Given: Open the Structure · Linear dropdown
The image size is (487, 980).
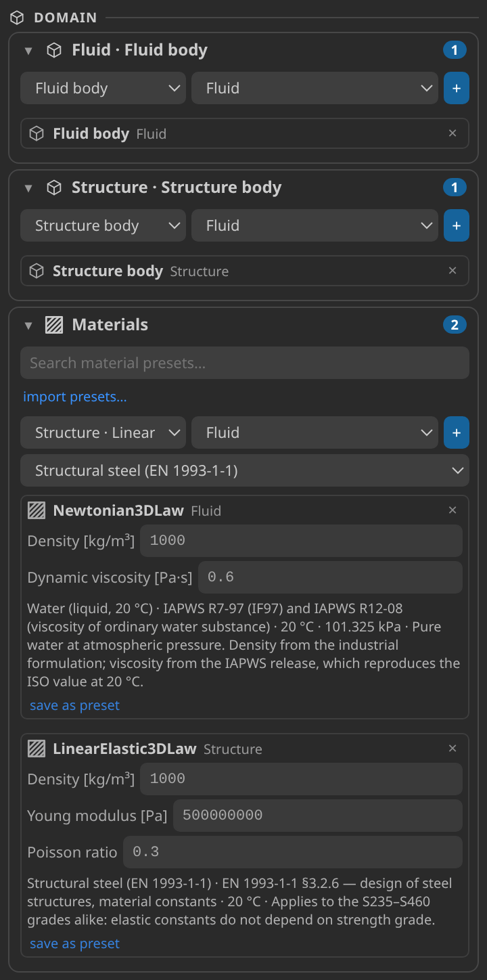Looking at the screenshot, I should pos(103,433).
